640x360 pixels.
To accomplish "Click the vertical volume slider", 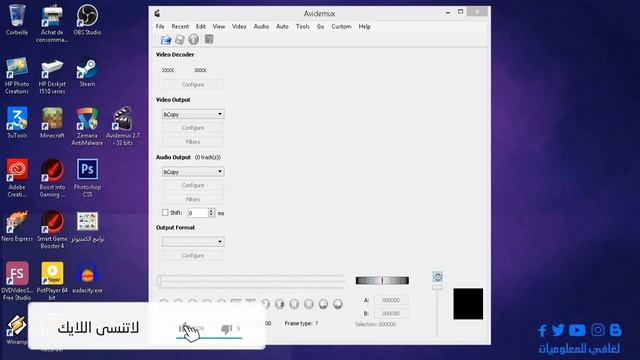I will [x=437, y=311].
